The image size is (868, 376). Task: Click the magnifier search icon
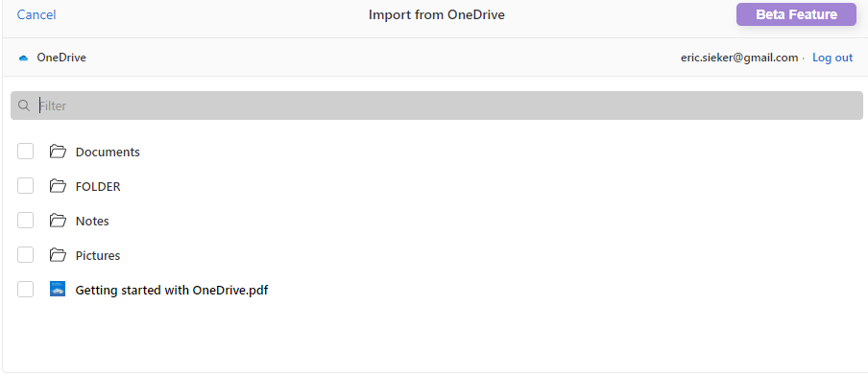click(x=24, y=106)
